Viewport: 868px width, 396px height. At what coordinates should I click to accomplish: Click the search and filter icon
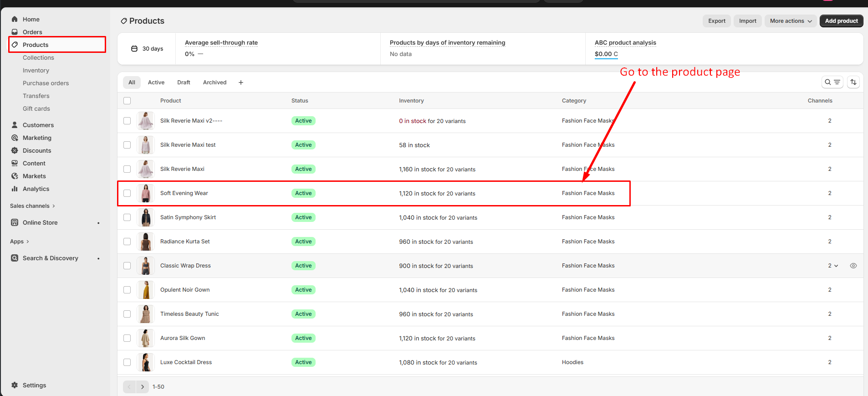pos(832,82)
